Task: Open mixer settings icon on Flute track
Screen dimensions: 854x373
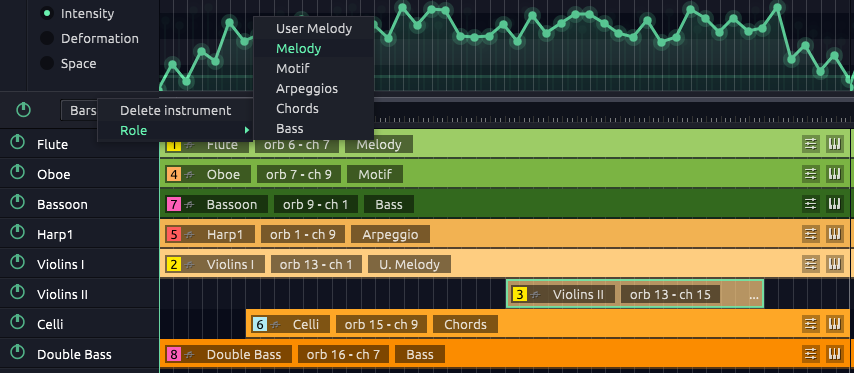Action: pos(810,144)
